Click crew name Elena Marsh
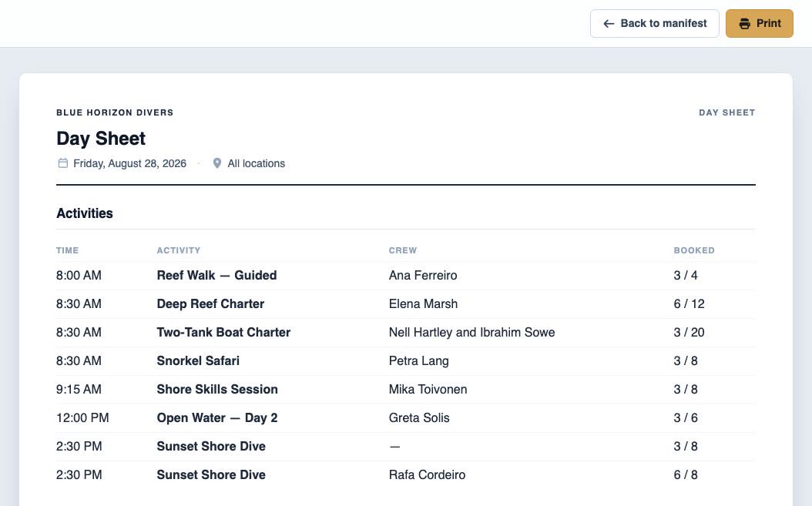The height and width of the screenshot is (506, 812). point(423,303)
